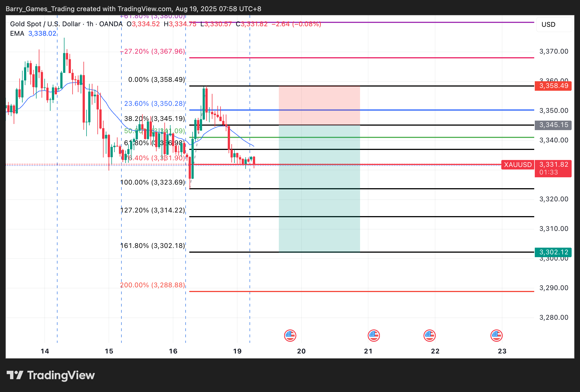
Task: Click the US flag event icon near date 22
Action: click(x=430, y=336)
